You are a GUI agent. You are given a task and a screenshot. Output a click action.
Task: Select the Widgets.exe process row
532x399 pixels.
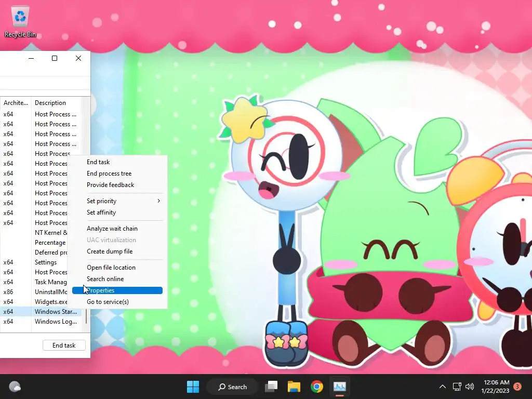click(34, 302)
